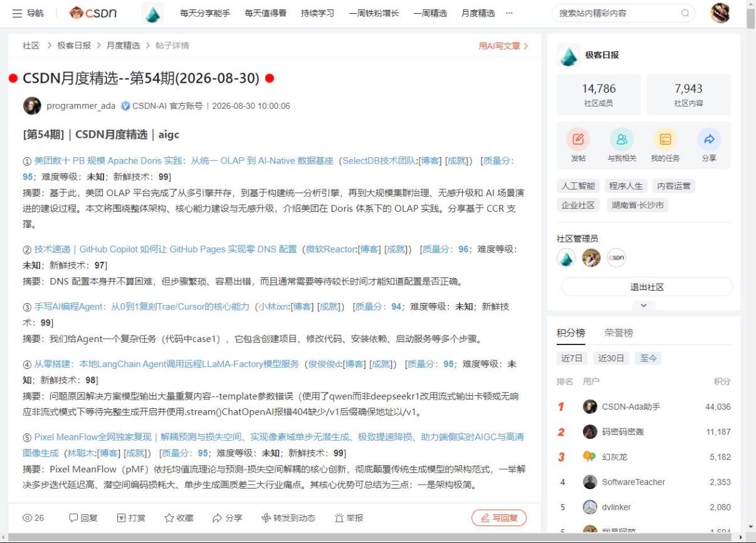Click the 转发到动态 icon
Viewport: 756px width, 543px height.
click(266, 518)
